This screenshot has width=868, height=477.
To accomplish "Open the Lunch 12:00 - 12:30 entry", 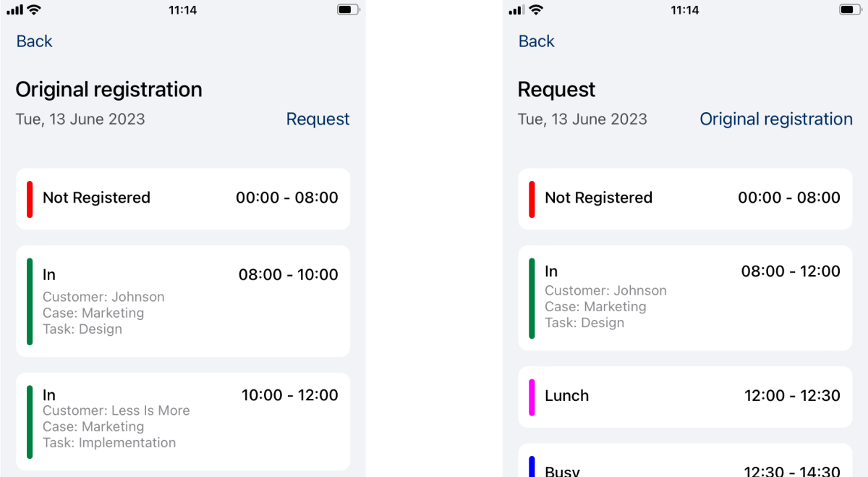I will pos(685,397).
